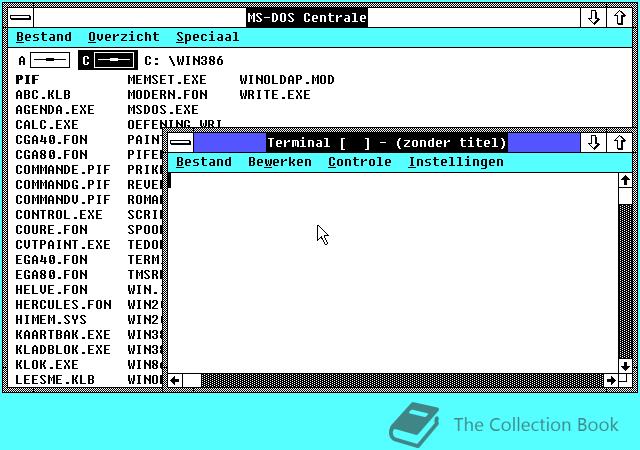640x450 pixels.
Task: Select file COURE.FON
Action: pyautogui.click(x=51, y=229)
